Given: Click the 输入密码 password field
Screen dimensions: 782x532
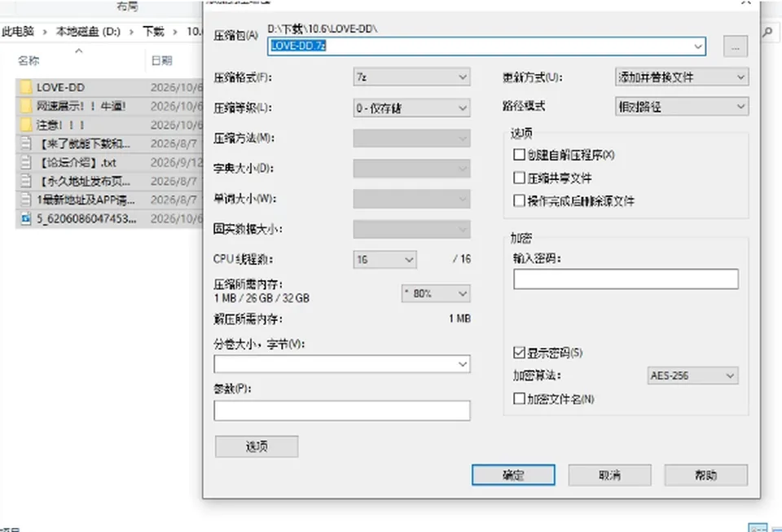Looking at the screenshot, I should 626,279.
